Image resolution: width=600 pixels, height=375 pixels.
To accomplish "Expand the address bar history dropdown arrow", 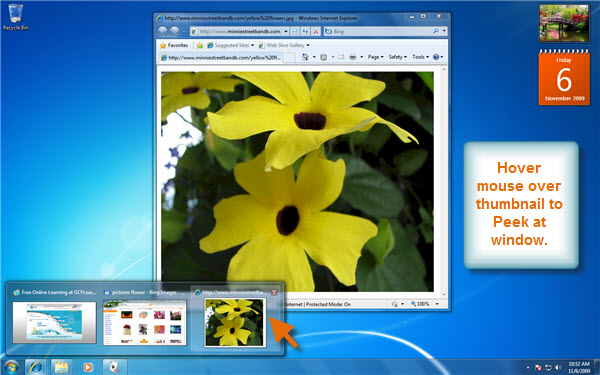I will click(286, 31).
